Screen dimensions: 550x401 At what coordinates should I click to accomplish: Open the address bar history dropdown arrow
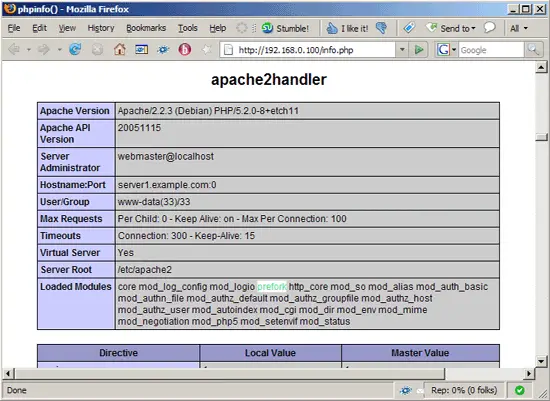tap(402, 50)
